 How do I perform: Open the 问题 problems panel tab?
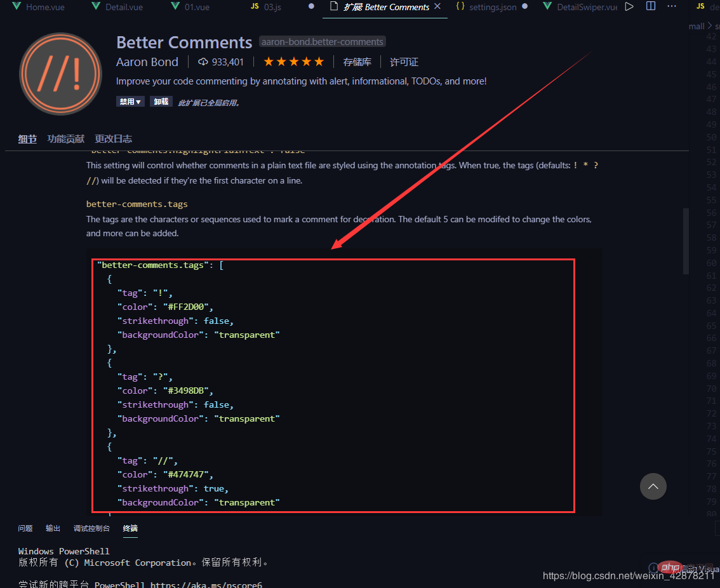(x=25, y=528)
